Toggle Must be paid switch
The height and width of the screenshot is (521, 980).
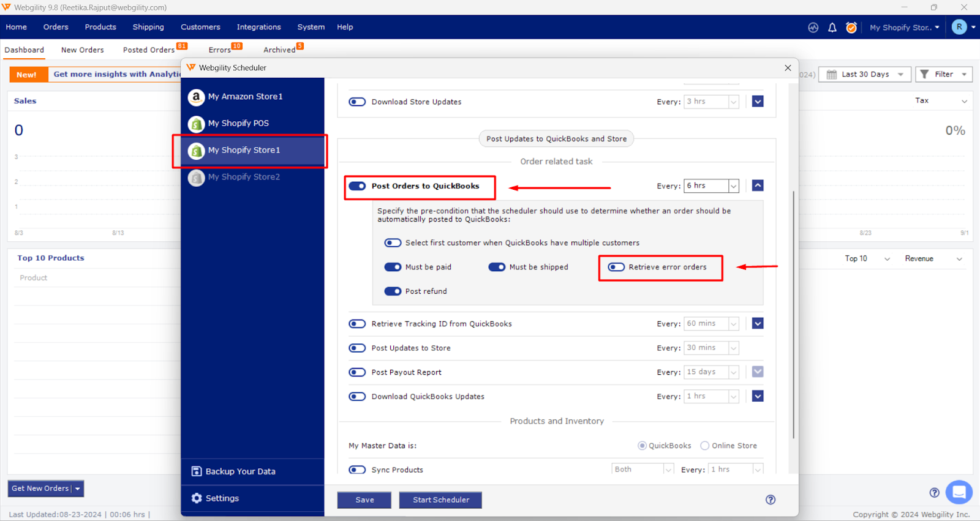(393, 267)
